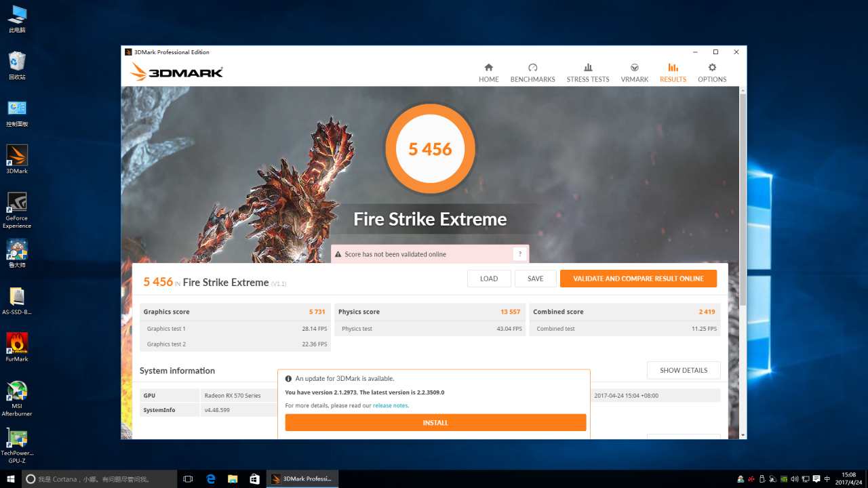Screen dimensions: 868x488
Task: Go to the BENCHMARKS section
Action: 532,73
